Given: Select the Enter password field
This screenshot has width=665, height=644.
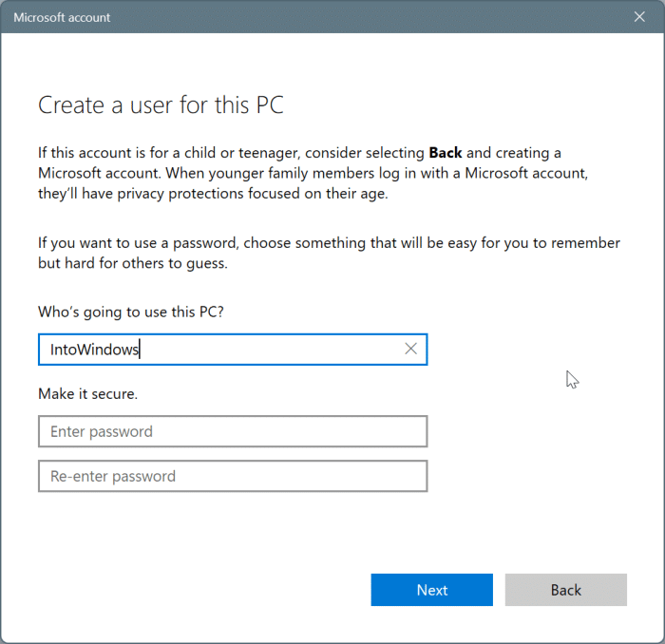Looking at the screenshot, I should click(233, 431).
